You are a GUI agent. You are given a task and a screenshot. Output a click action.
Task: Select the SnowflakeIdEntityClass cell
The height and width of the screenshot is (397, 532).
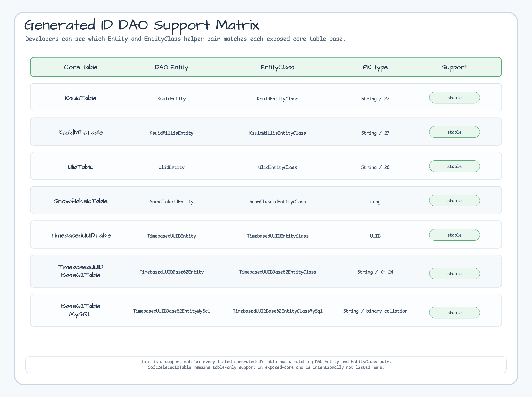(x=277, y=202)
